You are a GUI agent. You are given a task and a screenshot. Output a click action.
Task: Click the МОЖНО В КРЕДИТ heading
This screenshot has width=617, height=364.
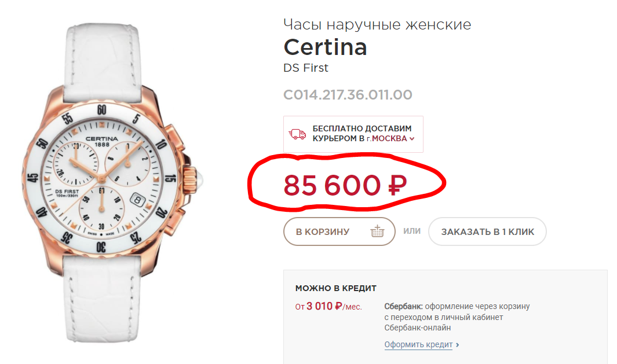336,288
